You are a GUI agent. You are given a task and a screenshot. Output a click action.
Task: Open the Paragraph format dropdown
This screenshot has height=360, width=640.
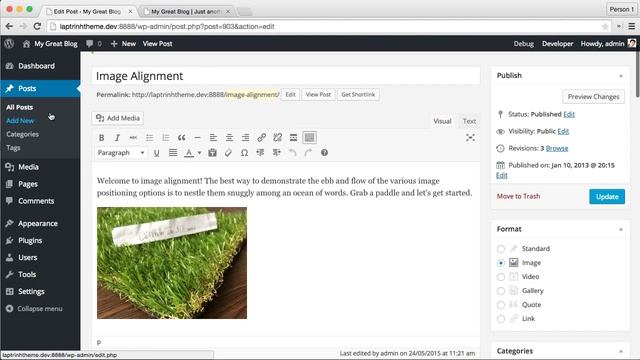[121, 153]
